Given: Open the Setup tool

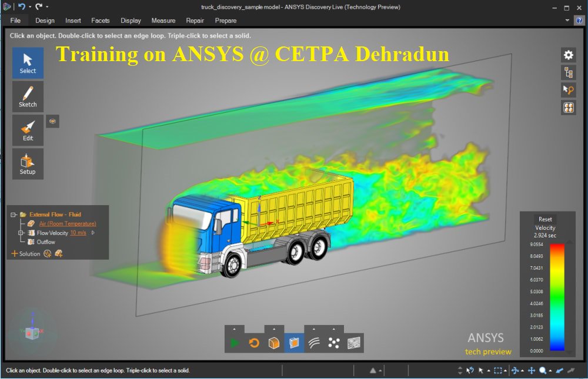Looking at the screenshot, I should coord(28,164).
